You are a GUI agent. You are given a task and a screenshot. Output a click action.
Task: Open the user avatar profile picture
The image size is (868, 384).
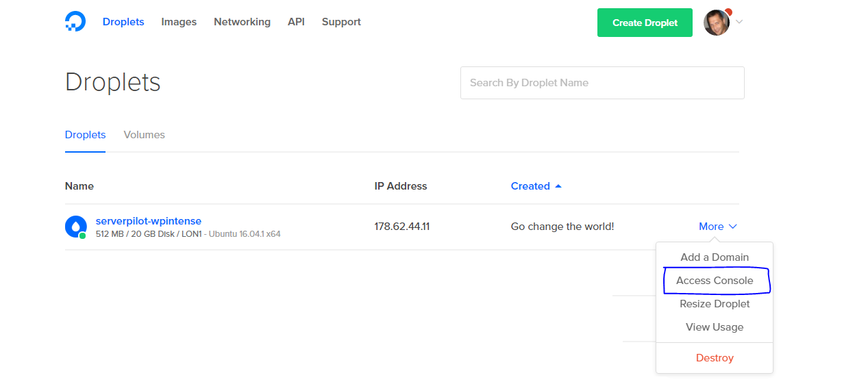coord(717,23)
